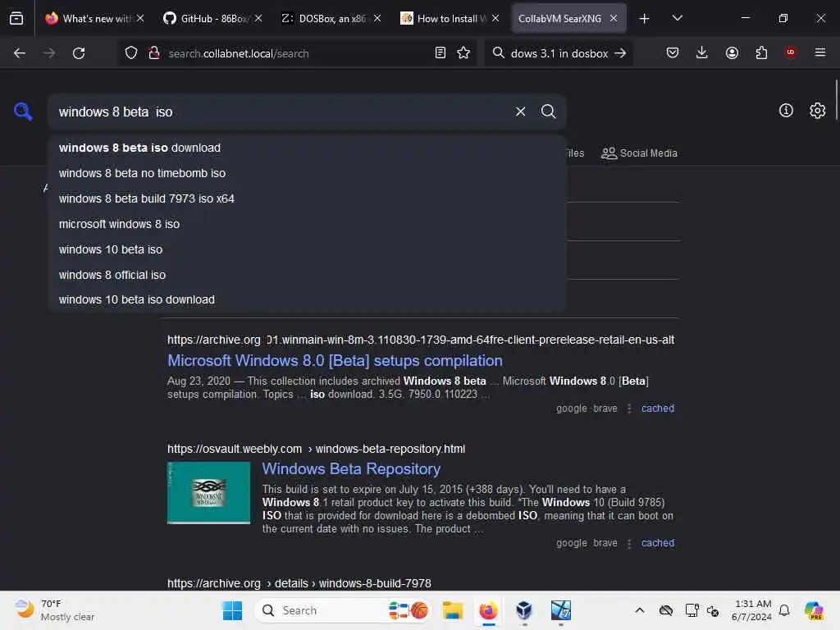This screenshot has height=630, width=840.
Task: Choose suggestion windows 8 beta no timebomb iso
Action: 307,173
